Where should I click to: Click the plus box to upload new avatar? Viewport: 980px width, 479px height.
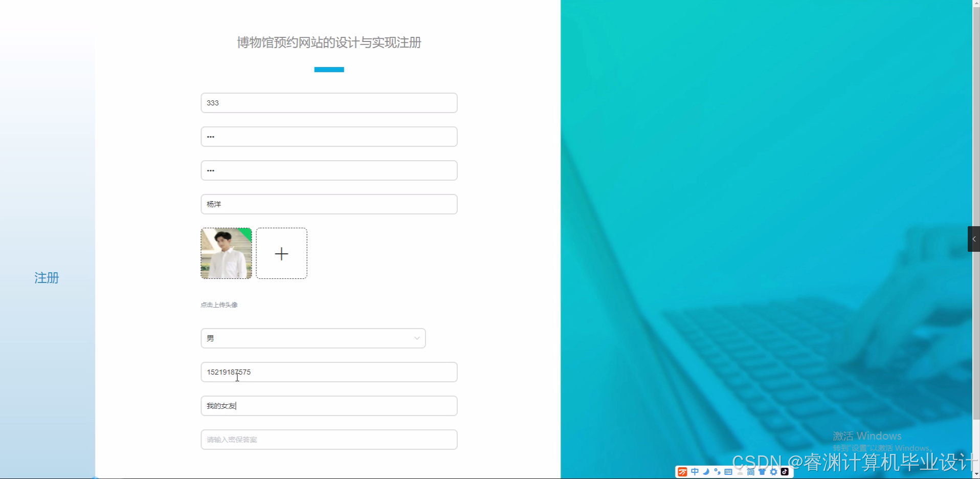[x=281, y=253]
